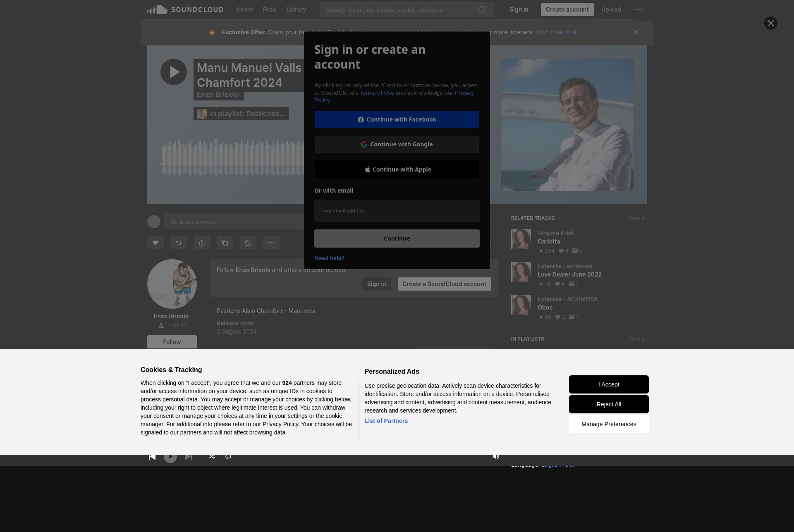Image resolution: width=794 pixels, height=532 pixels.
Task: Share the track with share icon
Action: [x=202, y=243]
